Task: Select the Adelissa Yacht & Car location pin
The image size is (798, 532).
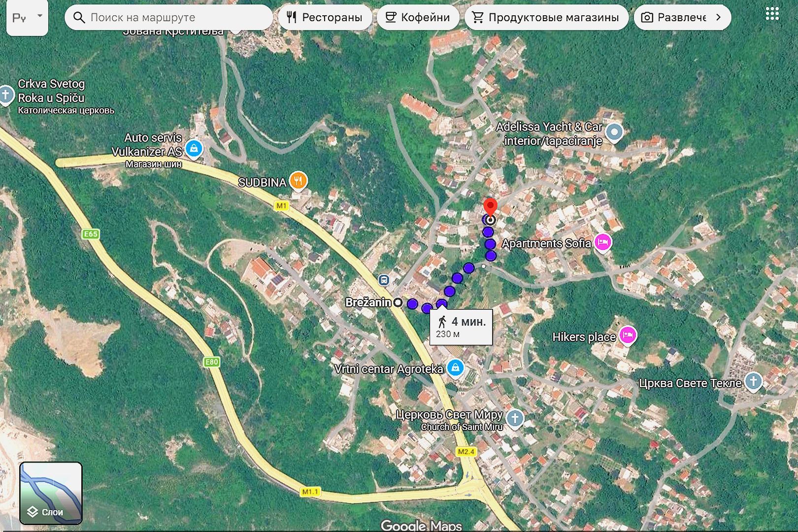Action: 614,132
